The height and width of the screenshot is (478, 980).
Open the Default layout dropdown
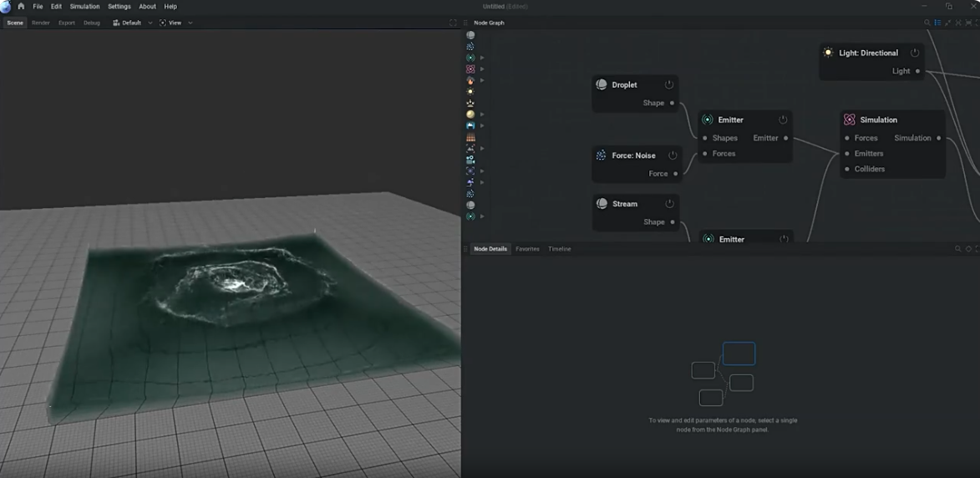[133, 23]
